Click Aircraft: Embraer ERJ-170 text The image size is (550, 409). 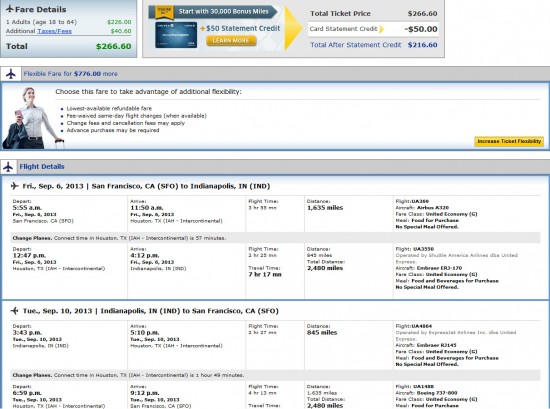[x=429, y=268]
